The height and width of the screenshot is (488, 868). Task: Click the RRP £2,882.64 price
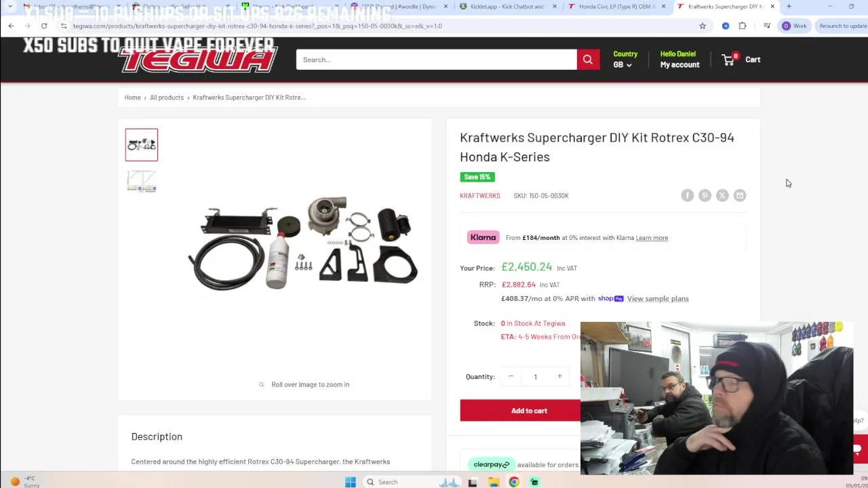519,285
